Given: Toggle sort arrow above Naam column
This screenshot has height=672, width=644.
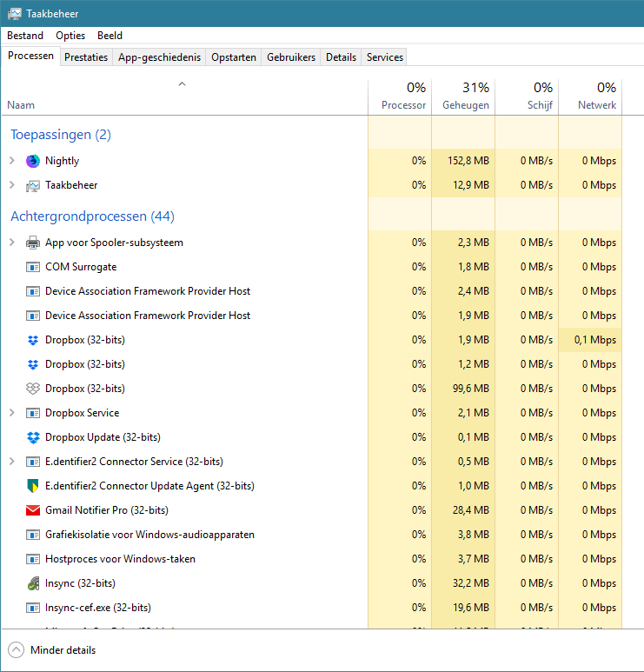Looking at the screenshot, I should coord(183,84).
